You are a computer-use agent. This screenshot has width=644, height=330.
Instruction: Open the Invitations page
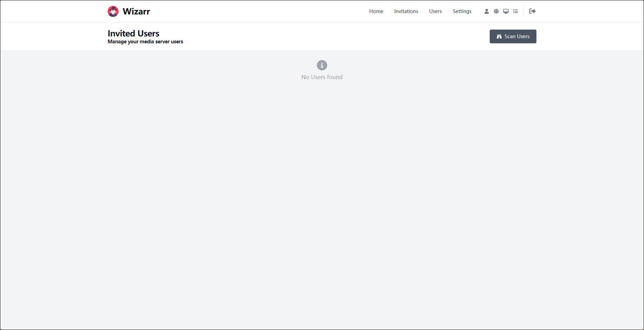pos(406,11)
